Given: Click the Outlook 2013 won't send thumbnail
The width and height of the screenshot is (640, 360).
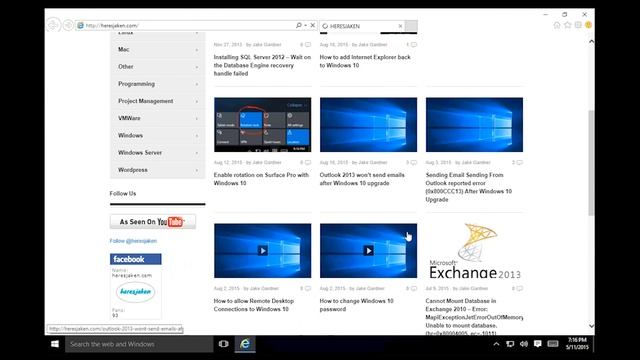Looking at the screenshot, I should point(368,124).
